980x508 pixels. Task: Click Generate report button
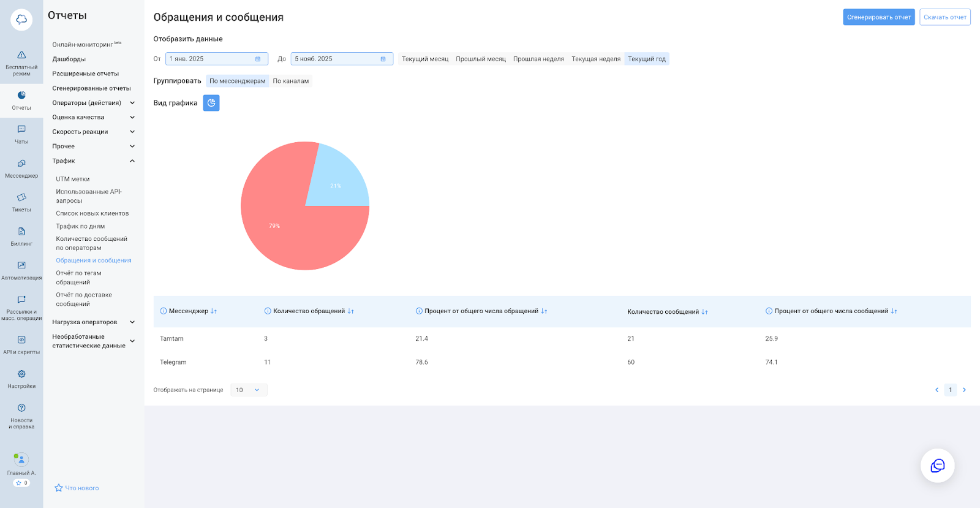[878, 17]
